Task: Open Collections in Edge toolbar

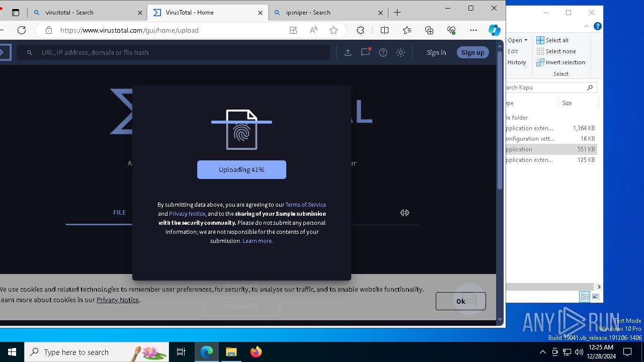Action: [429, 30]
